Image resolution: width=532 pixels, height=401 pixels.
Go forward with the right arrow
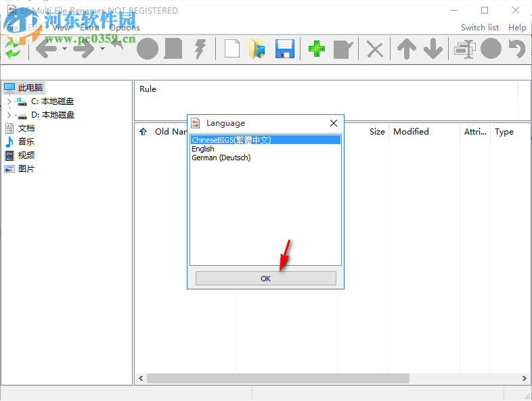[84, 49]
